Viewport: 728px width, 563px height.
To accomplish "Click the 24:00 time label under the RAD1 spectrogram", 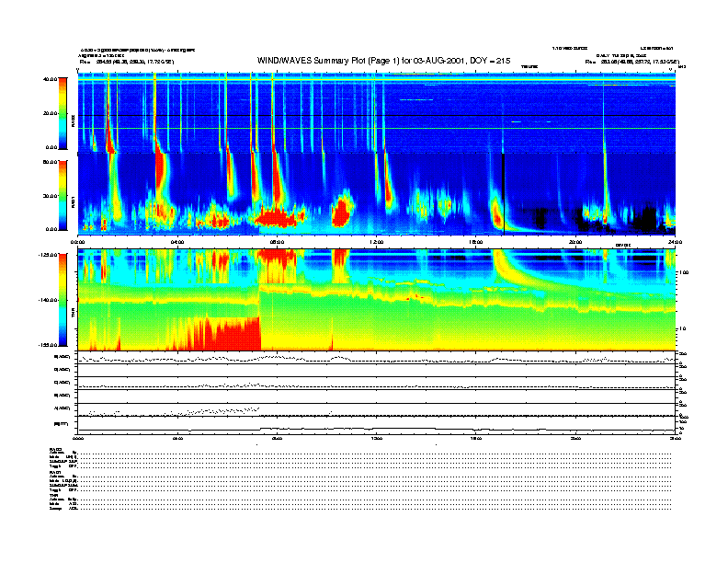I will tap(675, 242).
